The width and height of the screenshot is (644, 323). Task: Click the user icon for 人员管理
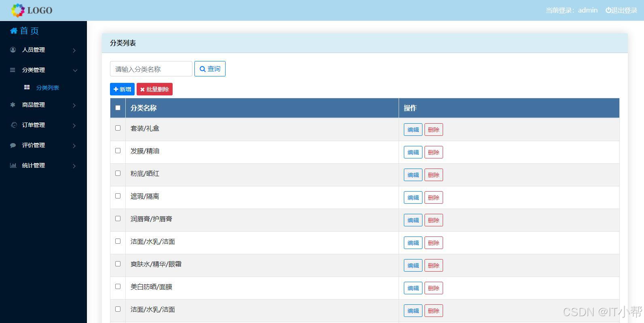click(13, 50)
